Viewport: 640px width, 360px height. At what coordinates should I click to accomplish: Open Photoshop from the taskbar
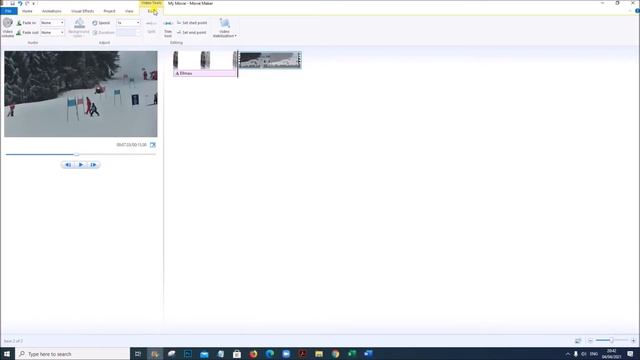(x=188, y=354)
